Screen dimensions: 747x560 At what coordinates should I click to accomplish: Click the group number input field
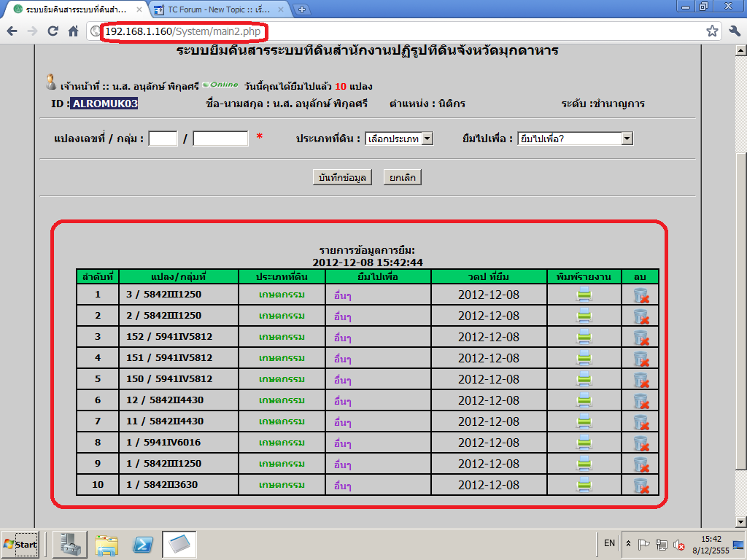pos(220,139)
